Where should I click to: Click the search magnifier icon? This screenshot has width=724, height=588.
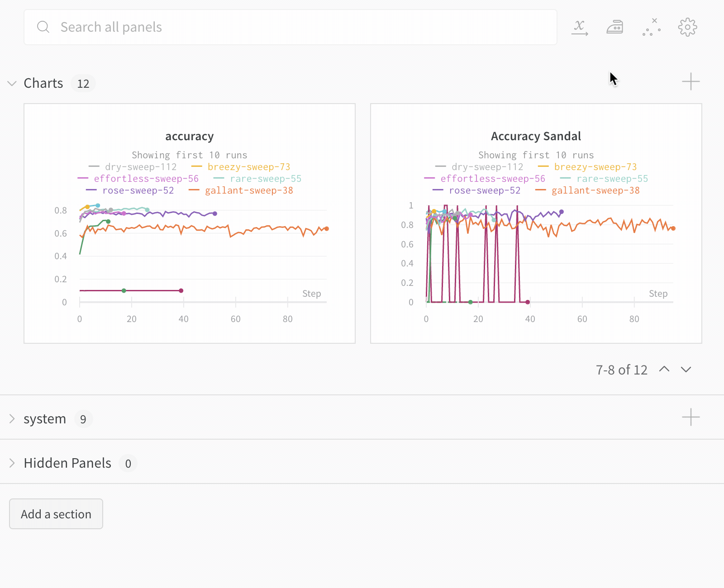coord(43,27)
